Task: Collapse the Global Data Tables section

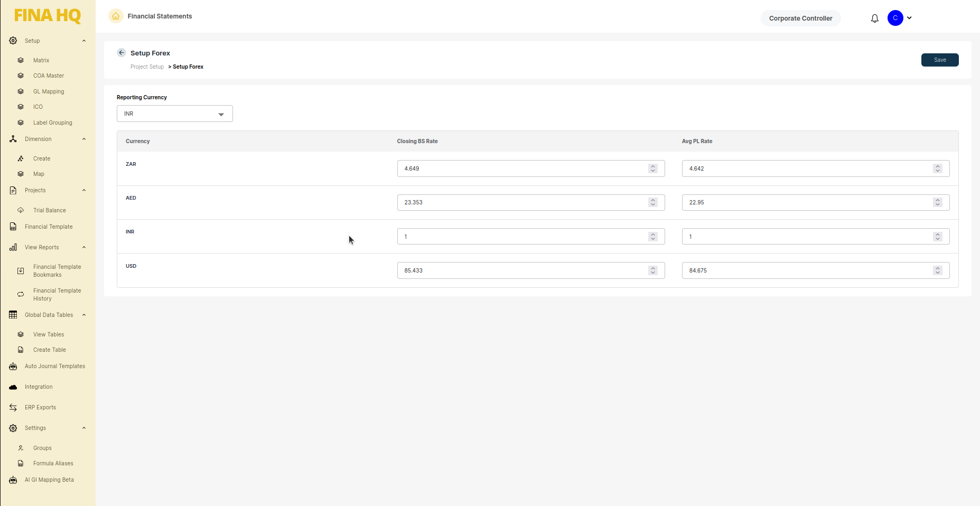Action: (x=84, y=315)
